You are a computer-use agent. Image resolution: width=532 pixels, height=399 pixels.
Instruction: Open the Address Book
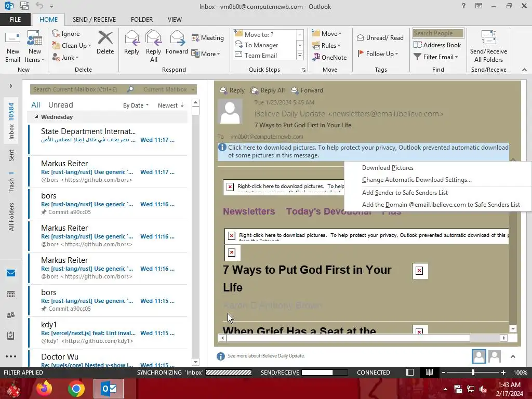click(437, 45)
